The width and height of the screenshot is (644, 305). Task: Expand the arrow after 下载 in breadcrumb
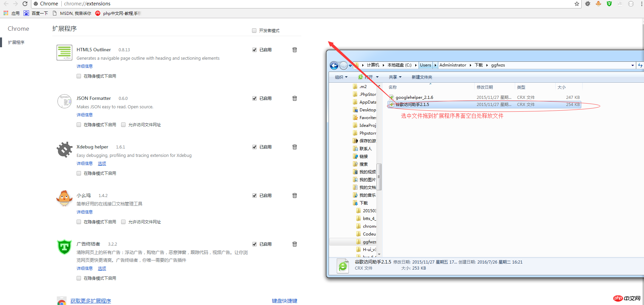(487, 65)
